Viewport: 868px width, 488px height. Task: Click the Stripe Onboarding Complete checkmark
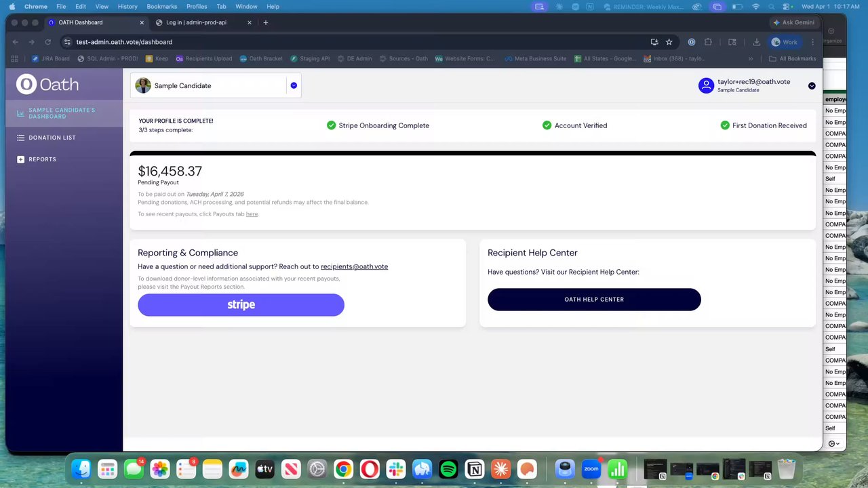[331, 125]
